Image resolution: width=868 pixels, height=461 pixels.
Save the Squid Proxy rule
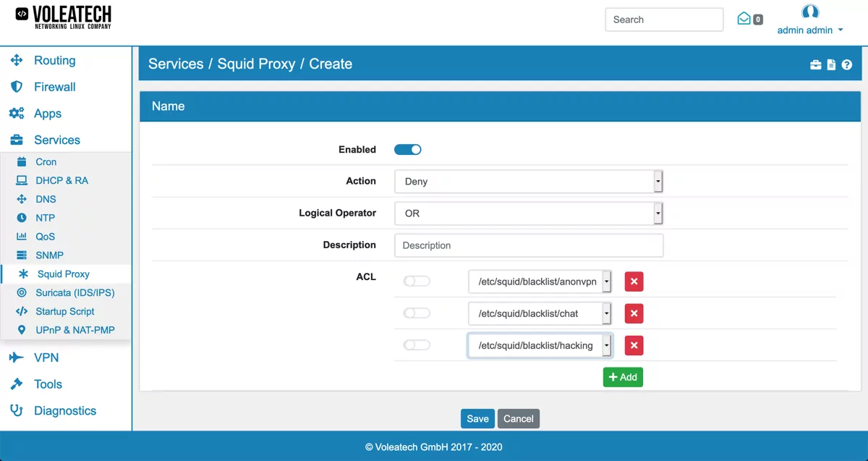pyautogui.click(x=477, y=418)
